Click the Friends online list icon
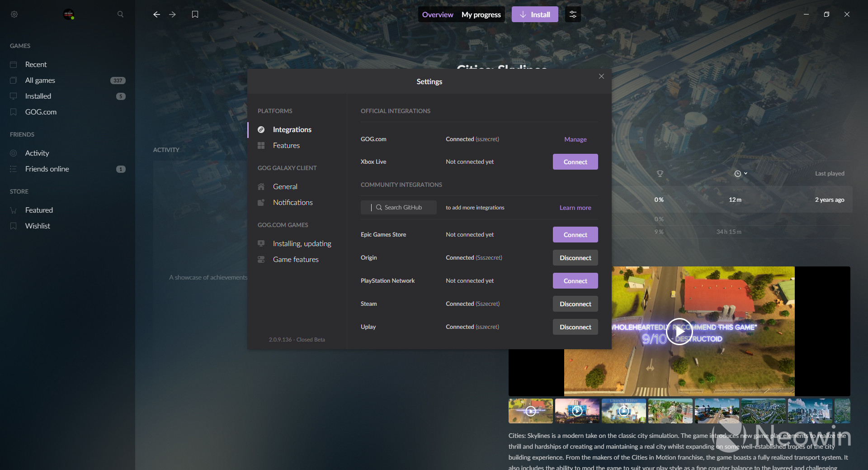Image resolution: width=868 pixels, height=470 pixels. pos(14,169)
